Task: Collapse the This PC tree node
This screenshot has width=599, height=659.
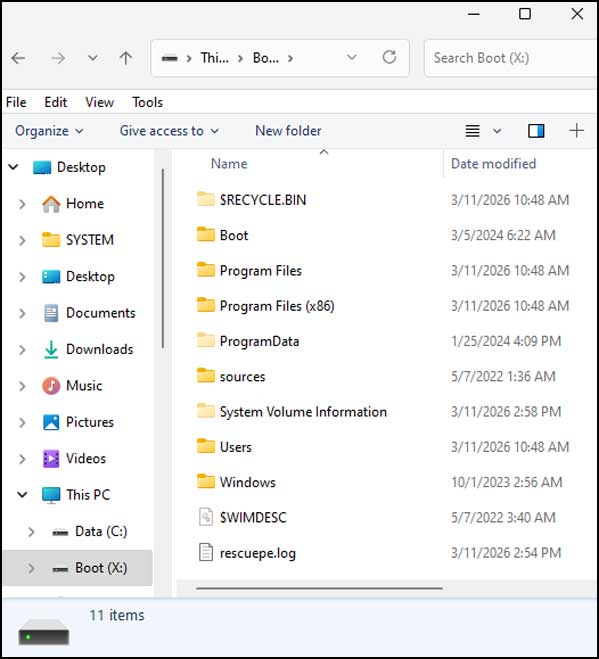Action: (x=22, y=495)
